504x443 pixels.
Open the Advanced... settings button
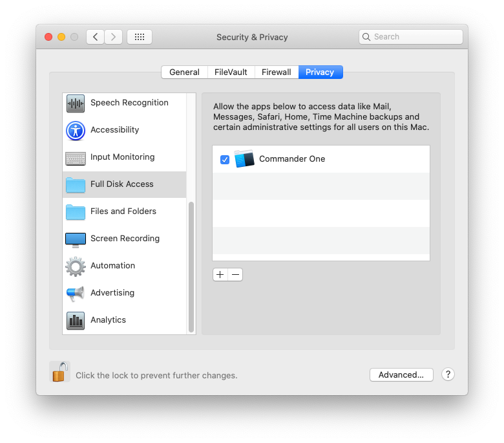pyautogui.click(x=401, y=374)
